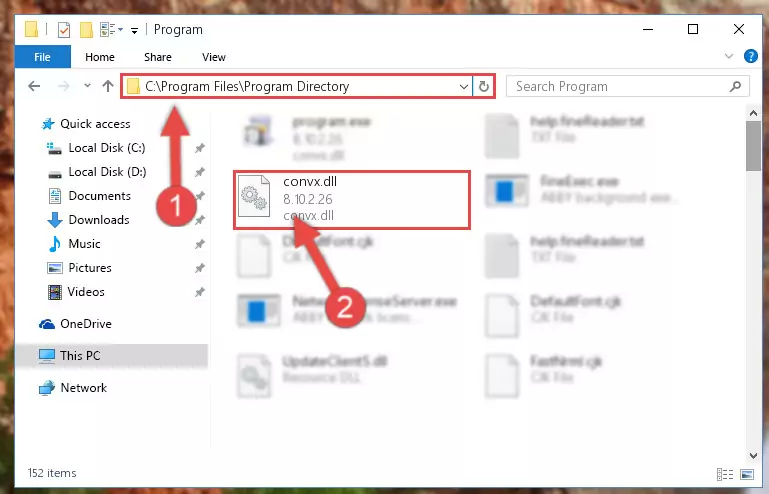Expand the address bar history dropdown

point(463,87)
